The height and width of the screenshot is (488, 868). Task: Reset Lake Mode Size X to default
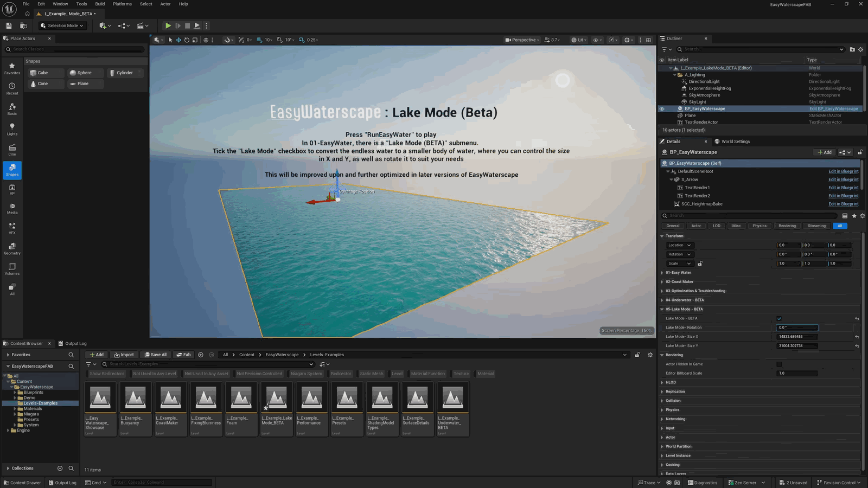coord(857,337)
